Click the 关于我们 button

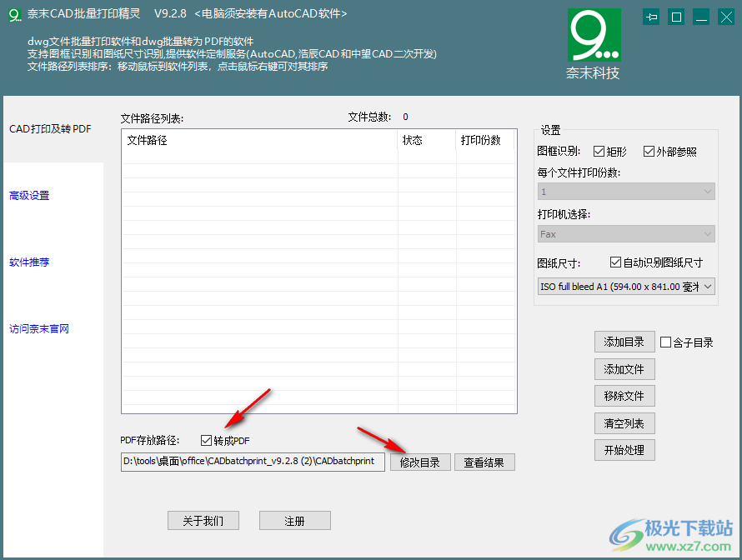pos(203,521)
